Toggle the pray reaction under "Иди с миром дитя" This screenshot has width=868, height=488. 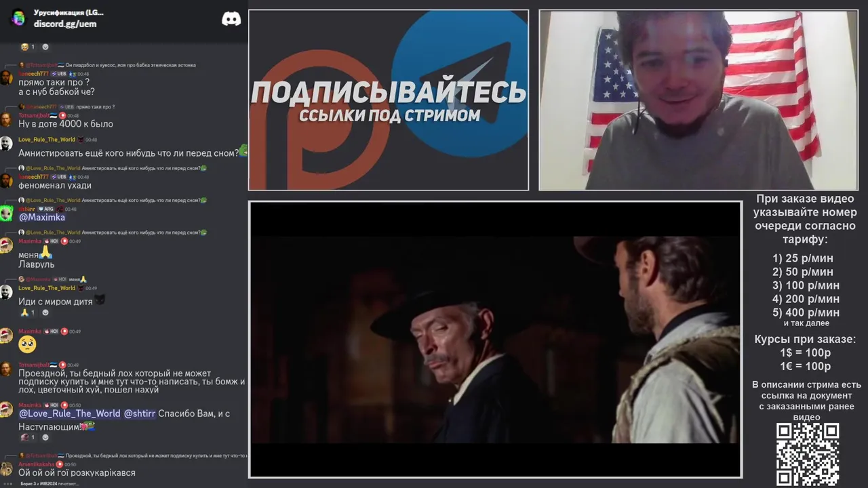[27, 312]
